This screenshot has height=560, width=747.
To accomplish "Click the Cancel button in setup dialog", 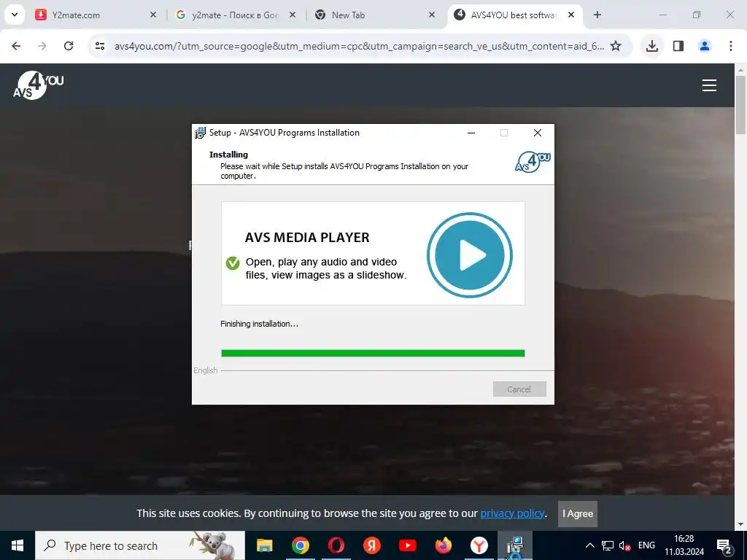I will pyautogui.click(x=519, y=389).
